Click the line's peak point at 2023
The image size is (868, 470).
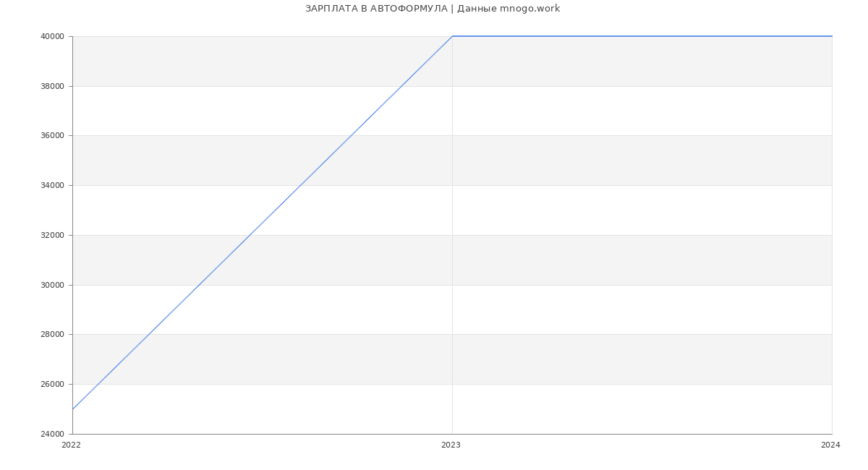click(452, 36)
